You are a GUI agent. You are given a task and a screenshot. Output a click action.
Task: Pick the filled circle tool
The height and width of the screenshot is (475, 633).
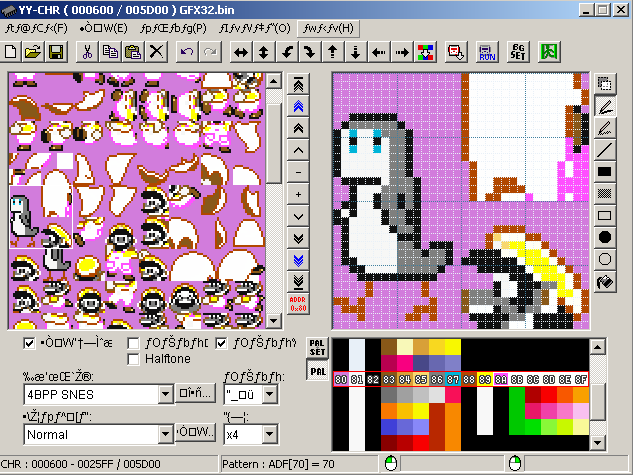pos(604,237)
